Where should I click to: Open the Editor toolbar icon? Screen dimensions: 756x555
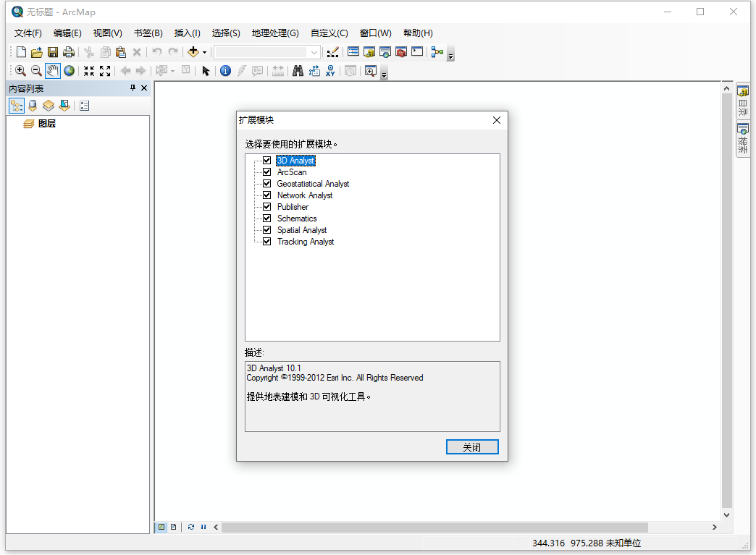click(332, 52)
